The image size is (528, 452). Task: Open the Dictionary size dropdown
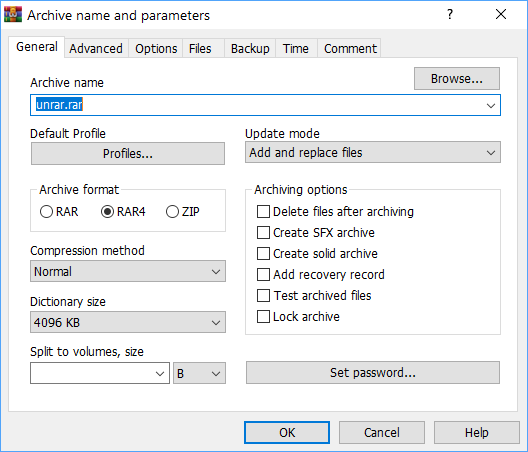(x=128, y=322)
